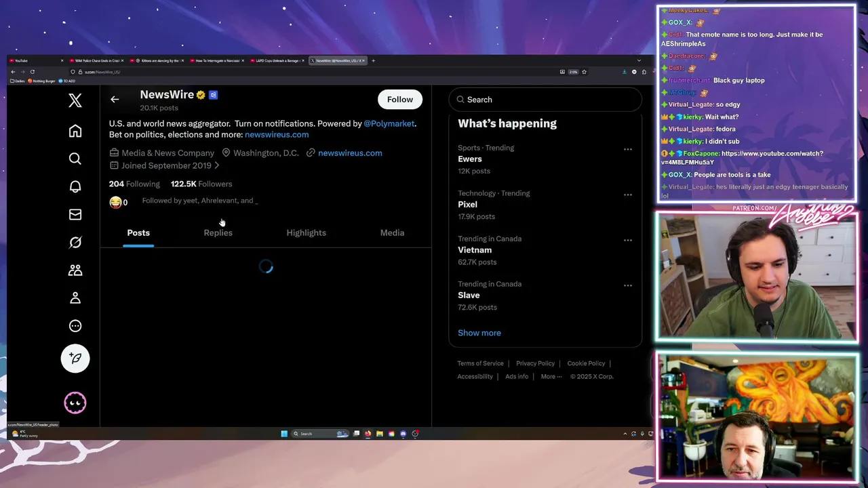This screenshot has height=488, width=868.
Task: Click Show more under trends
Action: [479, 333]
